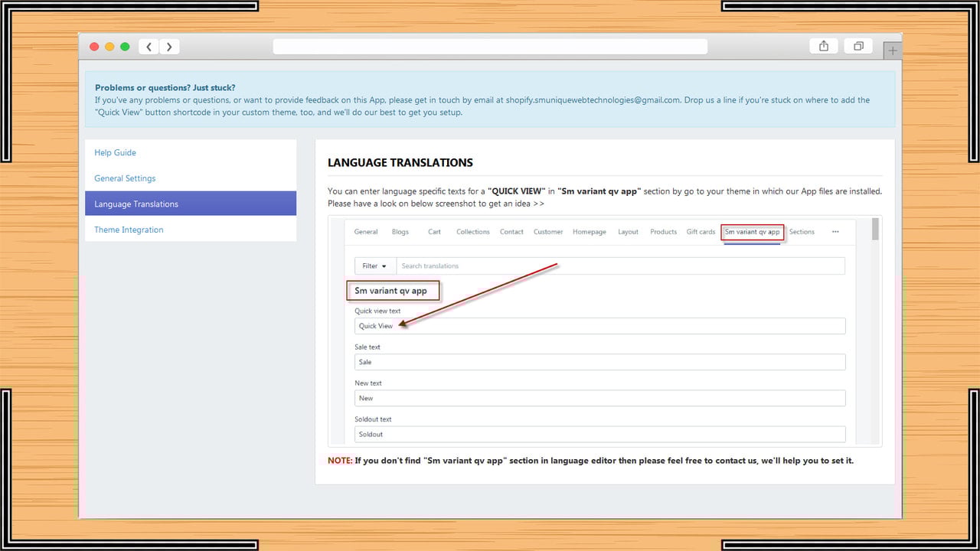Click the Quick view text input field
980x551 pixels.
point(600,326)
